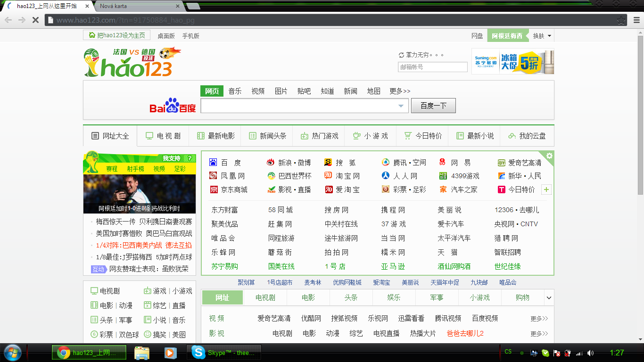The height and width of the screenshot is (362, 644).
Task: Click the Baidu 百度 logo
Action: click(173, 106)
